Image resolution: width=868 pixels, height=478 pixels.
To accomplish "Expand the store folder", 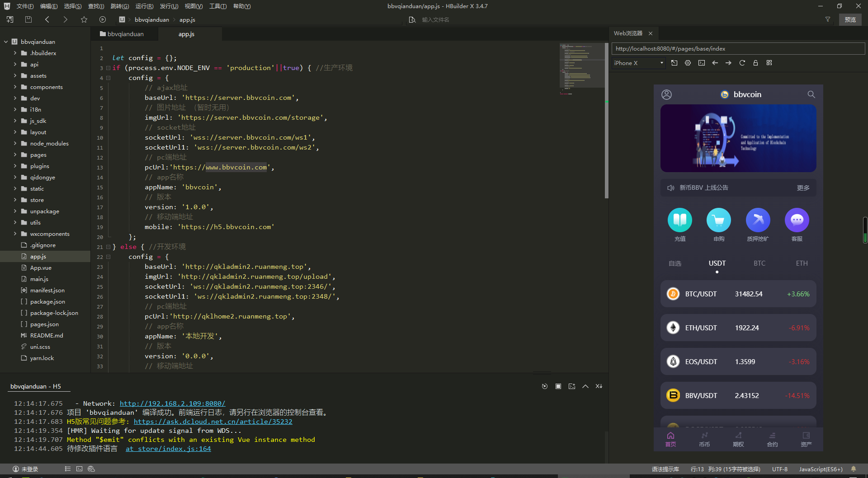I will coord(15,200).
